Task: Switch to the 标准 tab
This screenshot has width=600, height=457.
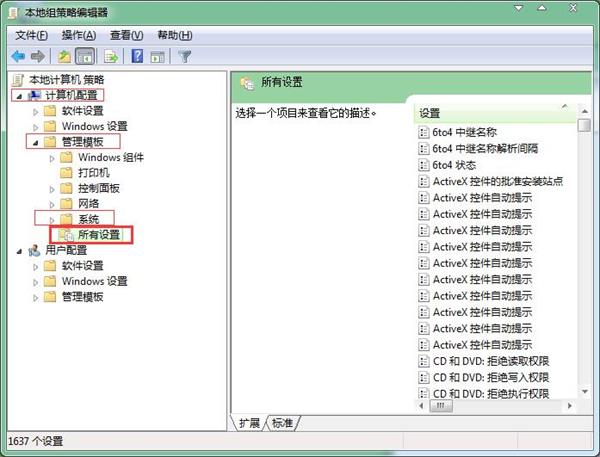Action: [282, 423]
